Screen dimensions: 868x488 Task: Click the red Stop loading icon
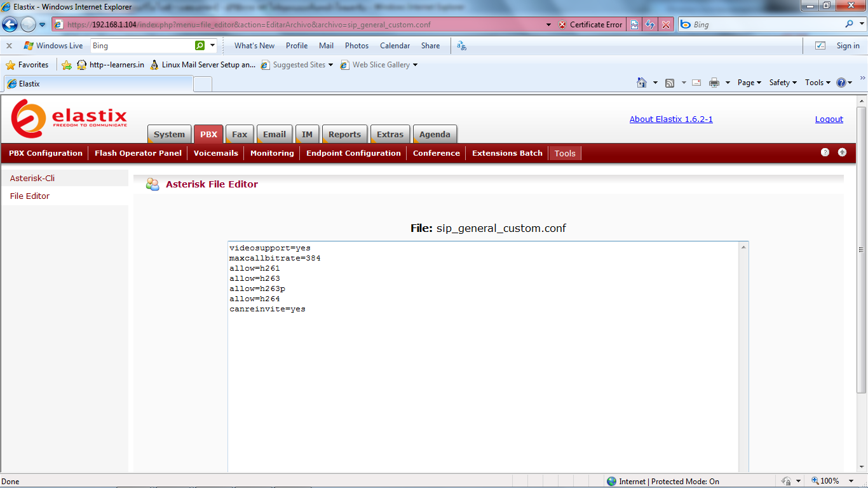coord(665,25)
